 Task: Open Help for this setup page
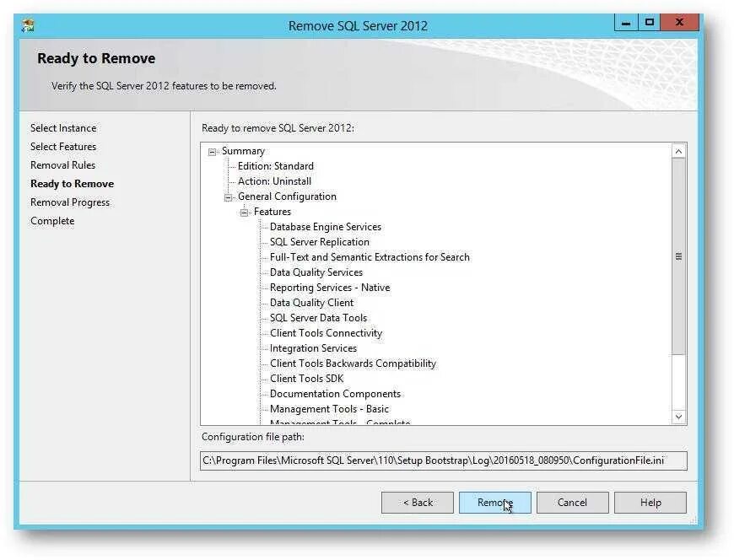point(650,503)
